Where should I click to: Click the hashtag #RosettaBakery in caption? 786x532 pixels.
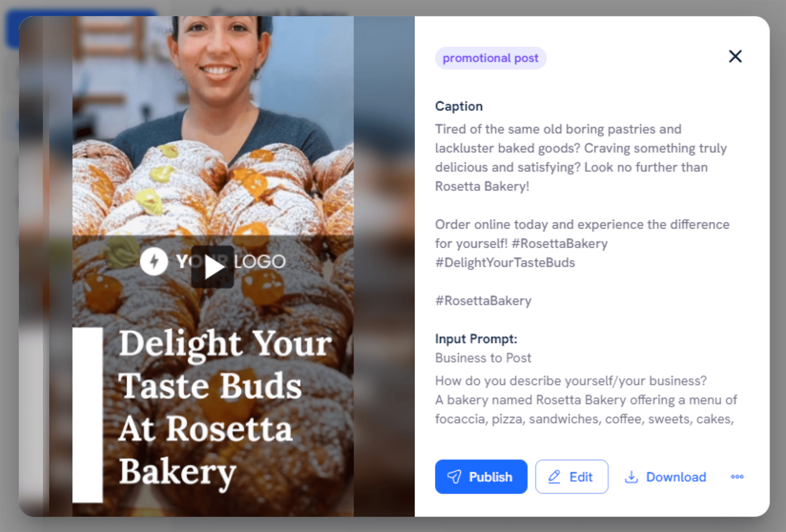pyautogui.click(x=483, y=300)
